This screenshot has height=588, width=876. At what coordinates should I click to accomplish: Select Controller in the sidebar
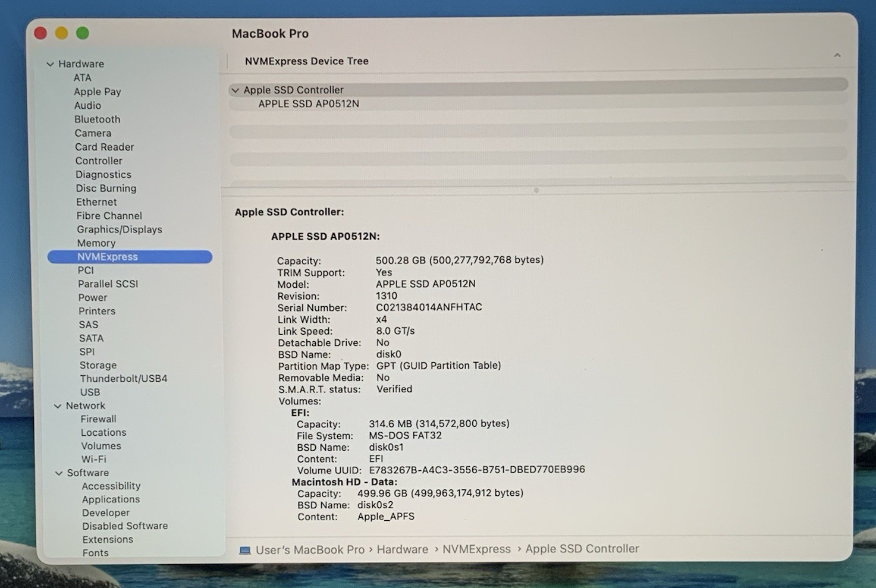click(x=99, y=161)
